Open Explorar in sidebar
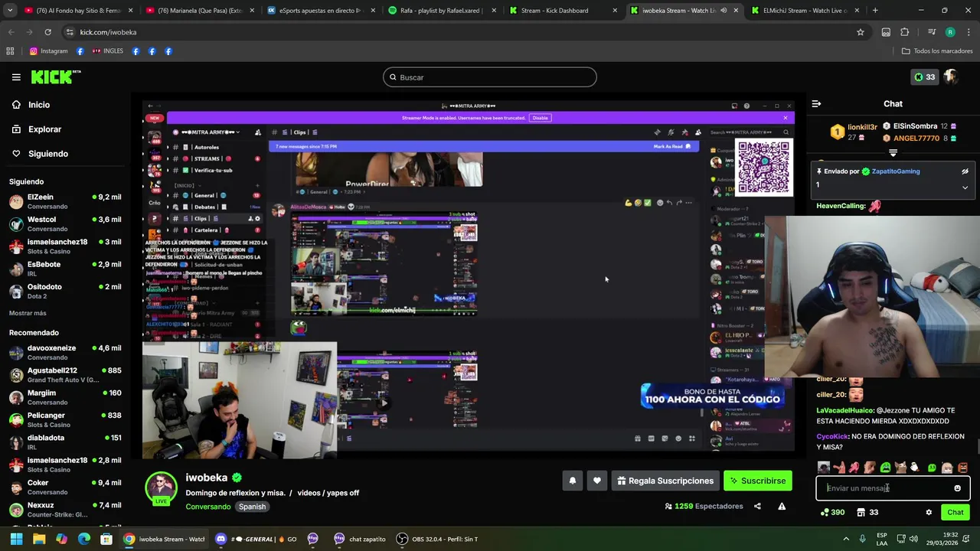The width and height of the screenshot is (980, 551). pyautogui.click(x=44, y=129)
